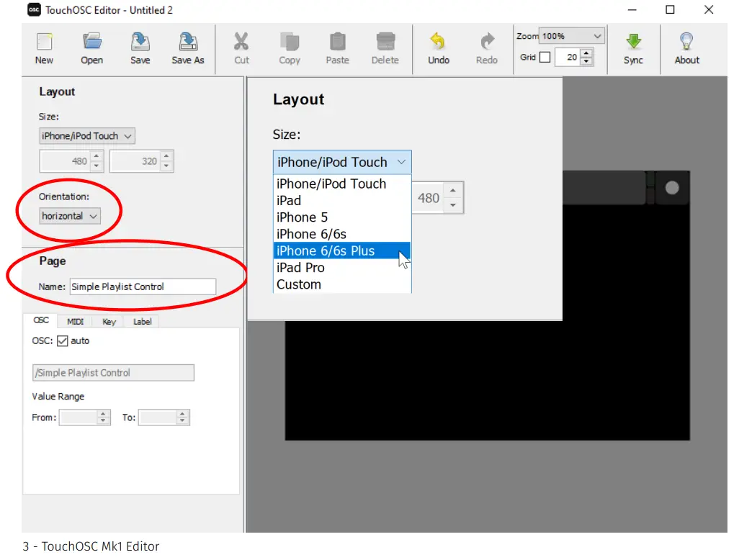Decrease the 320 height stepper
Viewport: 739px width, 560px height.
[x=166, y=166]
